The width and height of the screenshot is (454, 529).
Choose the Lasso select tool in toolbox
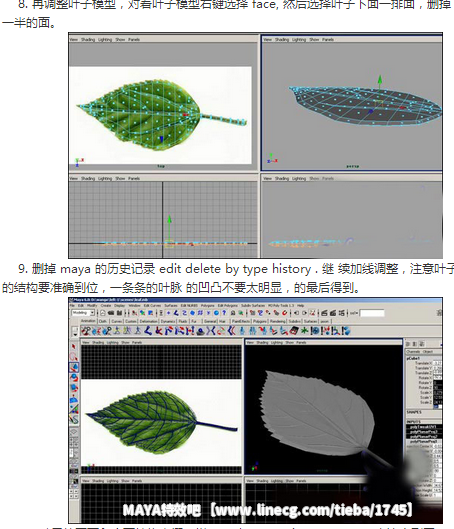point(74,357)
